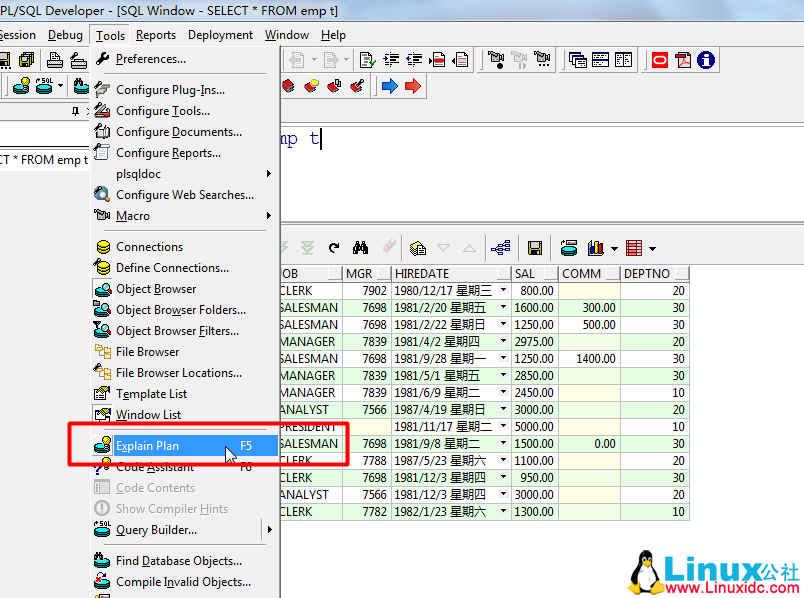Click the PDF export icon in toolbar
Viewport: 804px width, 598px height.
(x=683, y=60)
